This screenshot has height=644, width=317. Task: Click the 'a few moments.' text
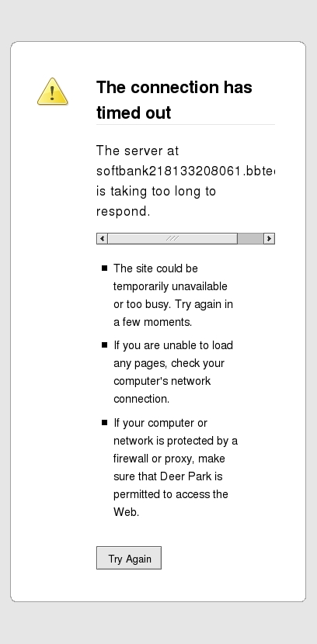click(152, 322)
